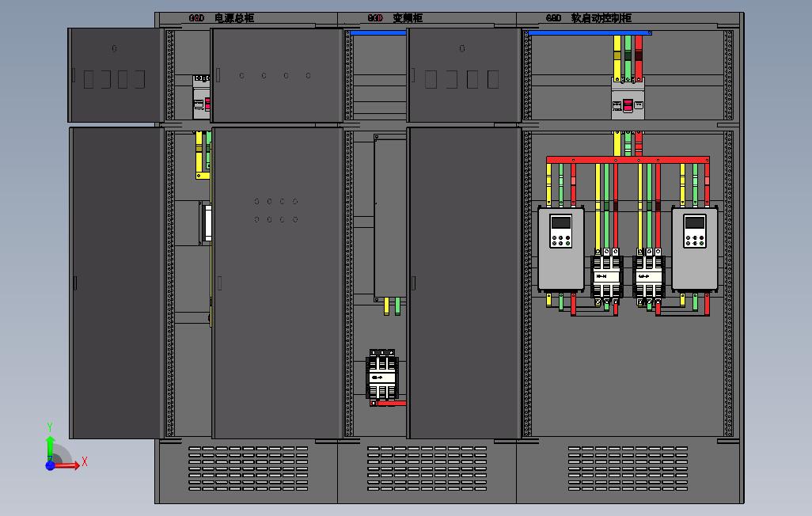Viewport: 812px width, 516px height.
Task: Select the tall open door at far left
Action: [x=116, y=283]
